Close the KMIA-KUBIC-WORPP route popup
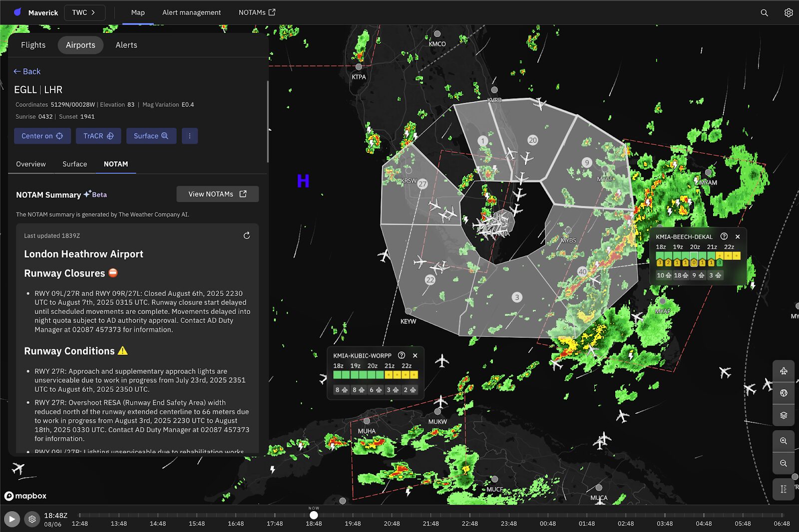Viewport: 799px width, 532px height. [x=415, y=356]
